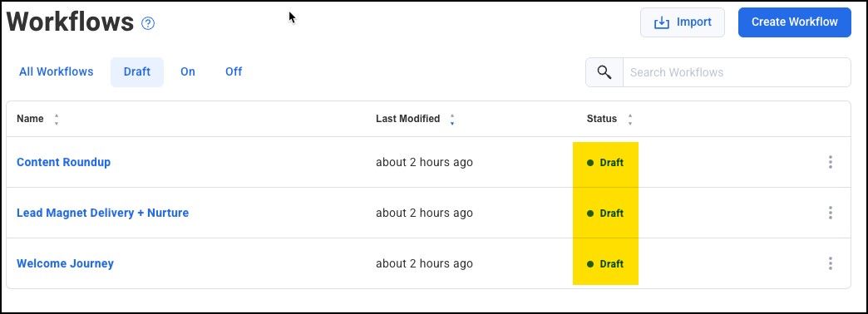Open options menu for Content Roundup
Viewport: 868px width, 314px height.
click(830, 162)
